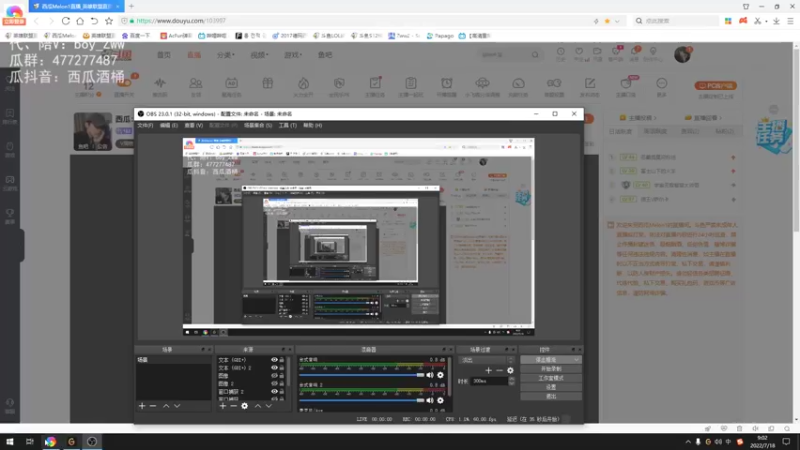800x450 pixels.
Task: Show hidden system tray icons chevron
Action: 688,442
